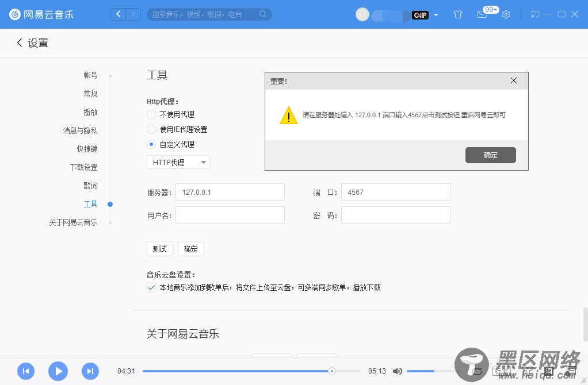The width and height of the screenshot is (588, 385).
Task: Click the 用户名 input field
Action: click(230, 215)
